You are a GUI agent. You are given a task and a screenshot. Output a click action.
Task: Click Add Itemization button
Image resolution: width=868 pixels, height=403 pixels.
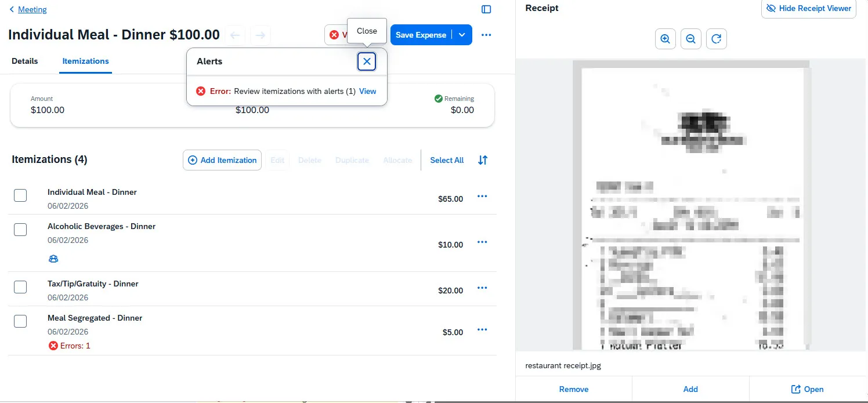tap(222, 160)
